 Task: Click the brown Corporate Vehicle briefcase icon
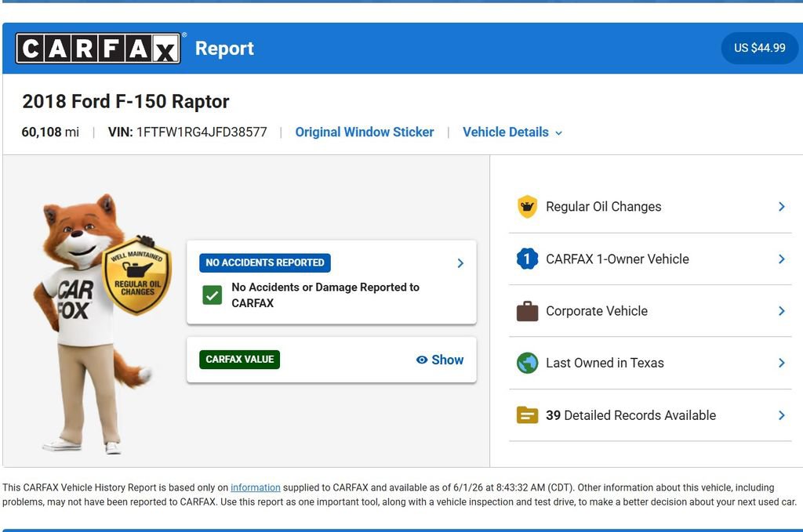[527, 311]
